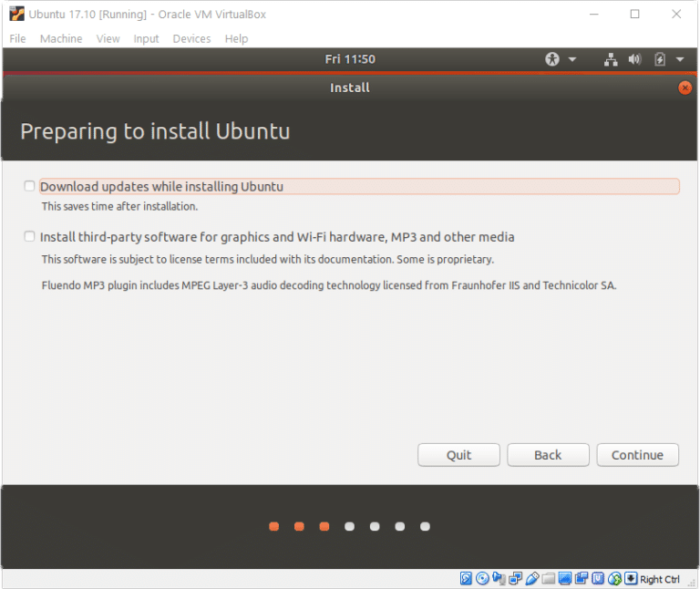Open the Input menu
Viewport: 700px width, 589px height.
coord(146,39)
